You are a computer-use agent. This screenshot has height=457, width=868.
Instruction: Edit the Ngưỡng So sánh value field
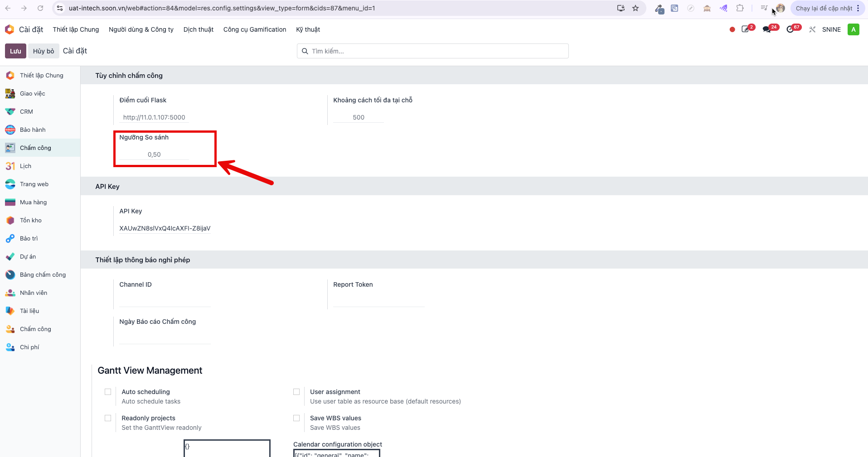coord(154,154)
